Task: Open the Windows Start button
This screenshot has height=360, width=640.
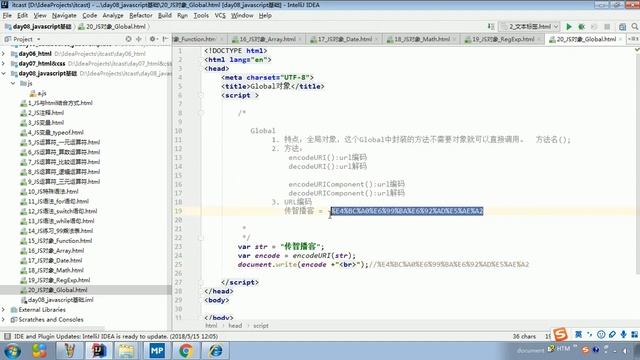Action: pos(12,351)
